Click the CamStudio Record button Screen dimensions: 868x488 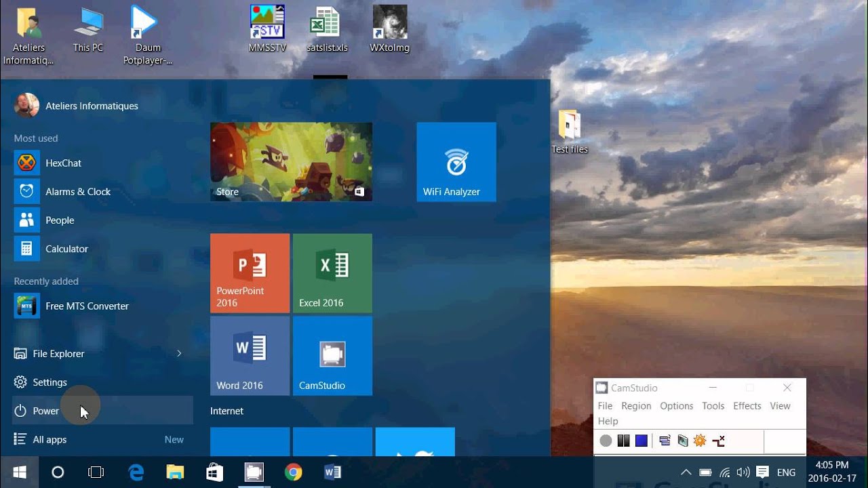(606, 441)
